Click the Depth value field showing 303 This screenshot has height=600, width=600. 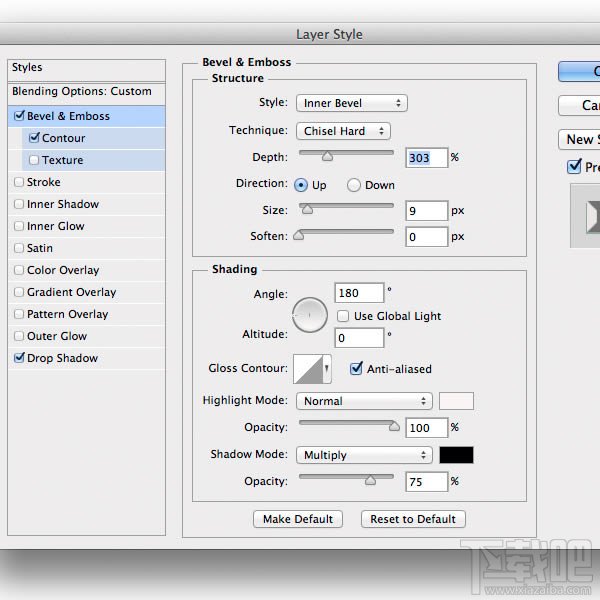[x=426, y=158]
